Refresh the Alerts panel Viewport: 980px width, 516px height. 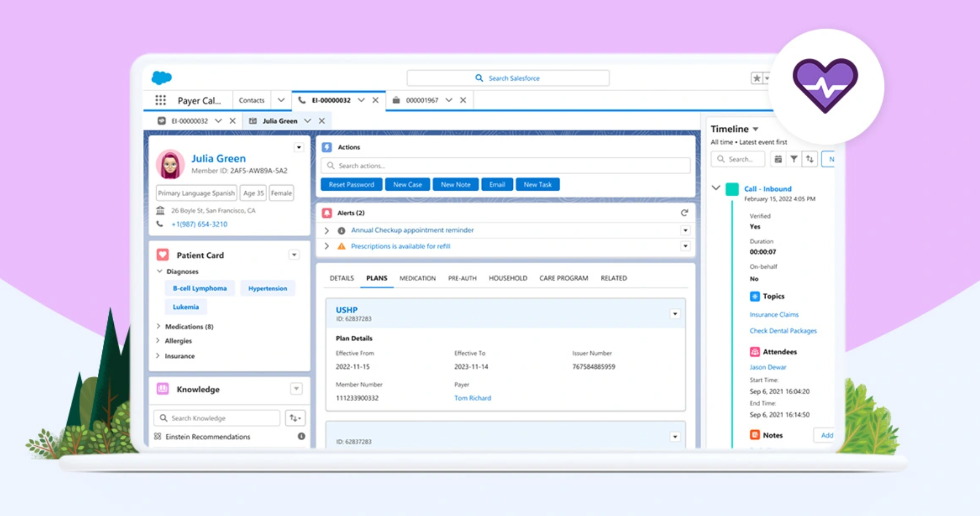684,213
